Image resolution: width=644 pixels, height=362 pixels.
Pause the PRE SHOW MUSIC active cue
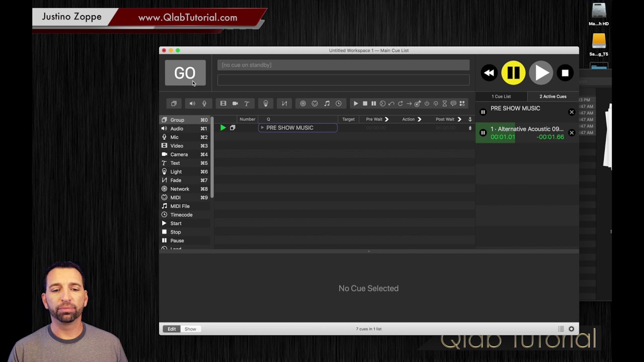483,112
